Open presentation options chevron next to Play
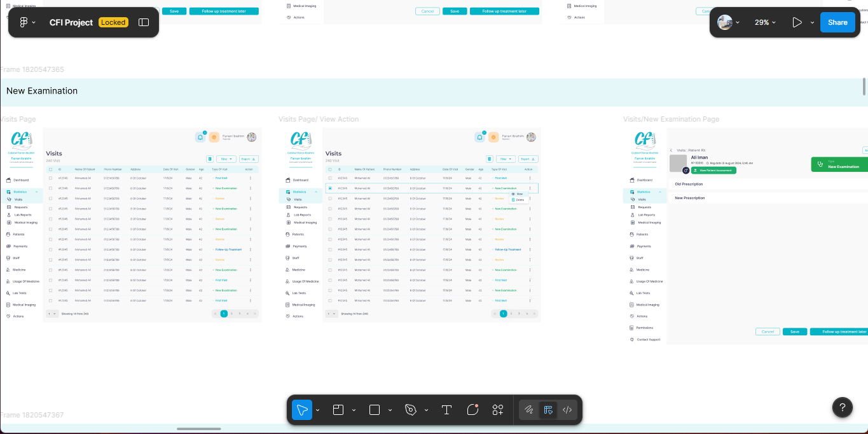Screen dimensions: 868x434 [812, 23]
